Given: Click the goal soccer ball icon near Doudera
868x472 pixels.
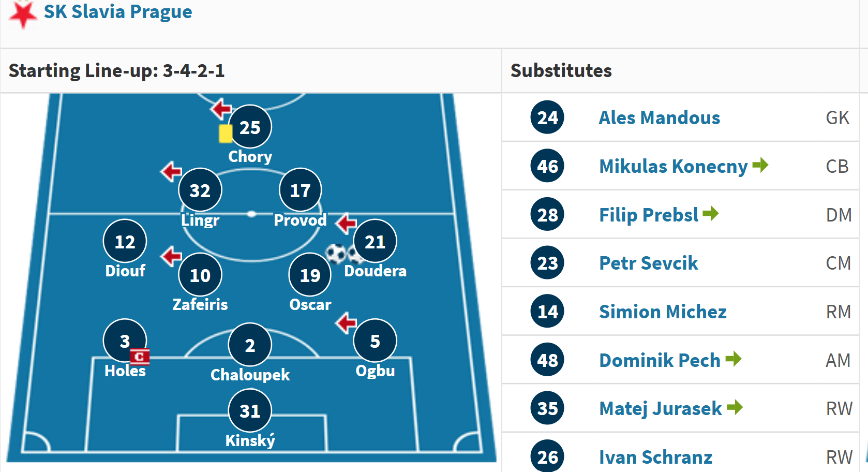Looking at the screenshot, I should click(x=336, y=254).
